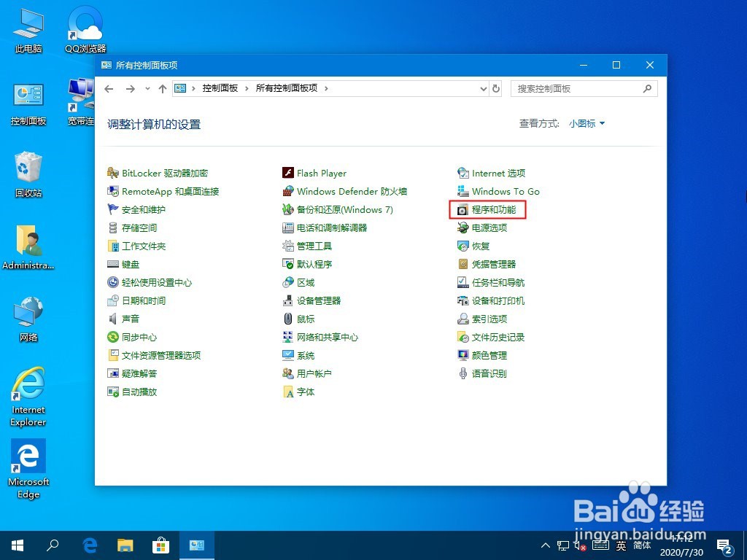The width and height of the screenshot is (747, 560).
Task: Click the Internet 选项 icon
Action: click(462, 173)
